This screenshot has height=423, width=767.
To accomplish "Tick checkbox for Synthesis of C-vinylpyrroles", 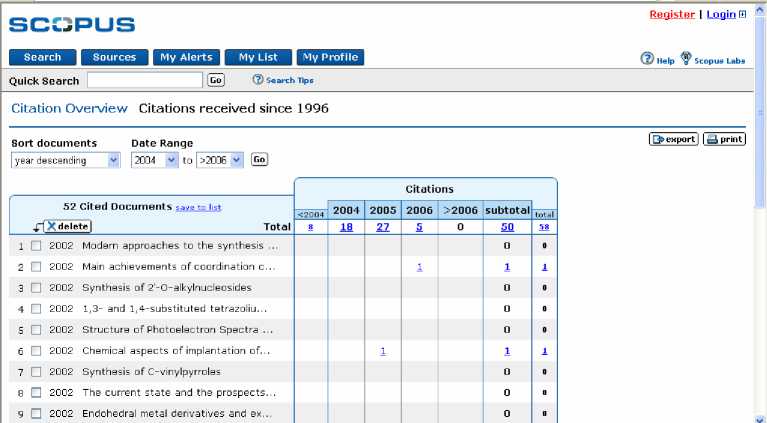I will pyautogui.click(x=36, y=371).
